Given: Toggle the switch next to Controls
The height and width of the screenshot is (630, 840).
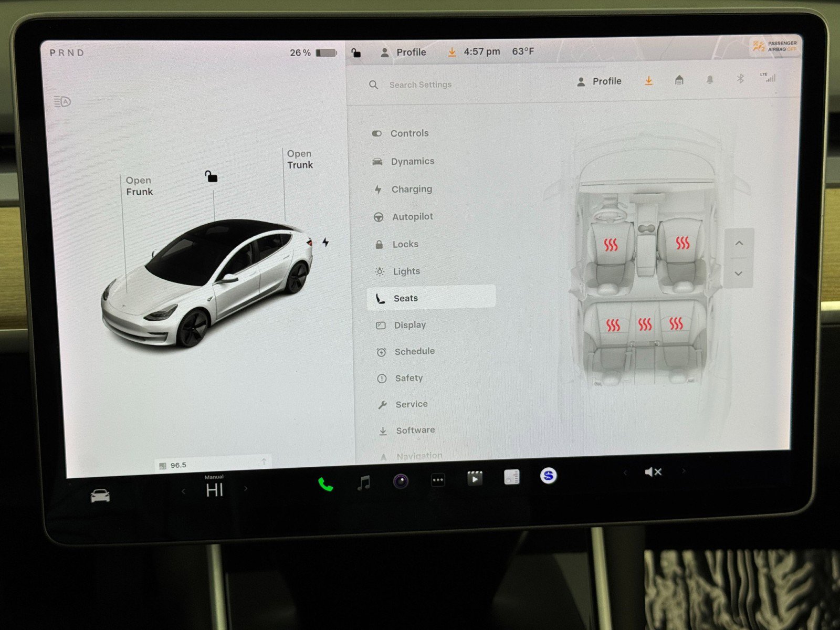Looking at the screenshot, I should point(377,133).
